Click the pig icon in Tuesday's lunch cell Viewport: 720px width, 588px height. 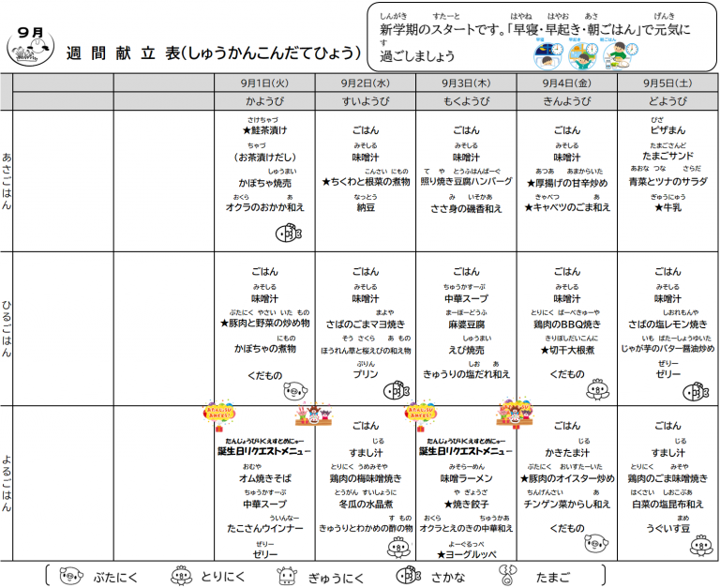(x=294, y=391)
